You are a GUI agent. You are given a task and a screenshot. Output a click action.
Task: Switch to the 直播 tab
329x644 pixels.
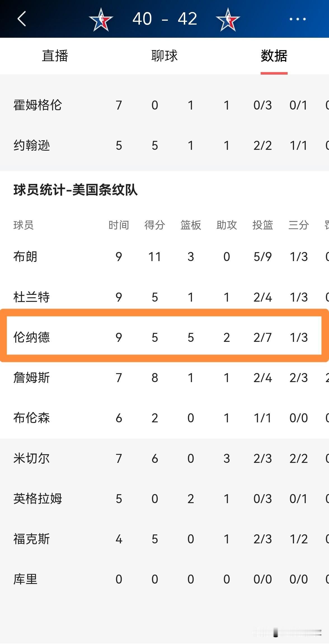coord(55,56)
